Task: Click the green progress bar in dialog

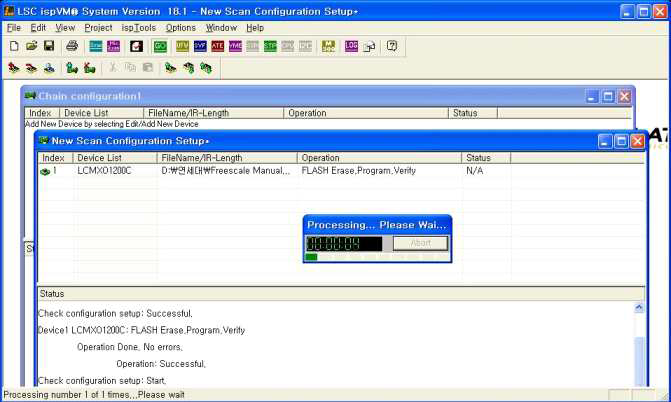Action: (x=311, y=258)
